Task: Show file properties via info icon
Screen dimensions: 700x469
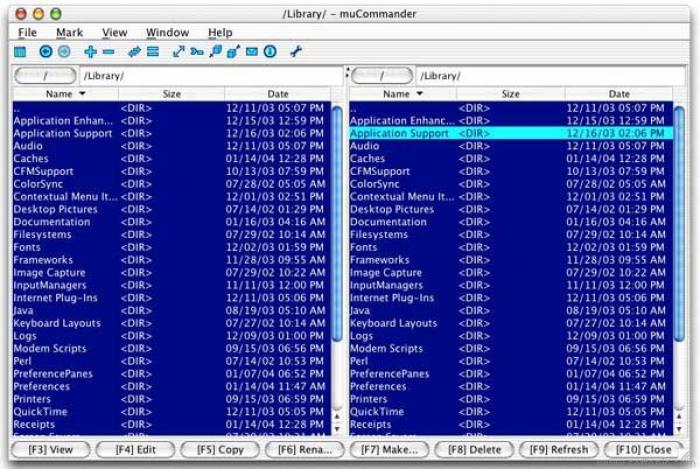Action: [x=270, y=52]
